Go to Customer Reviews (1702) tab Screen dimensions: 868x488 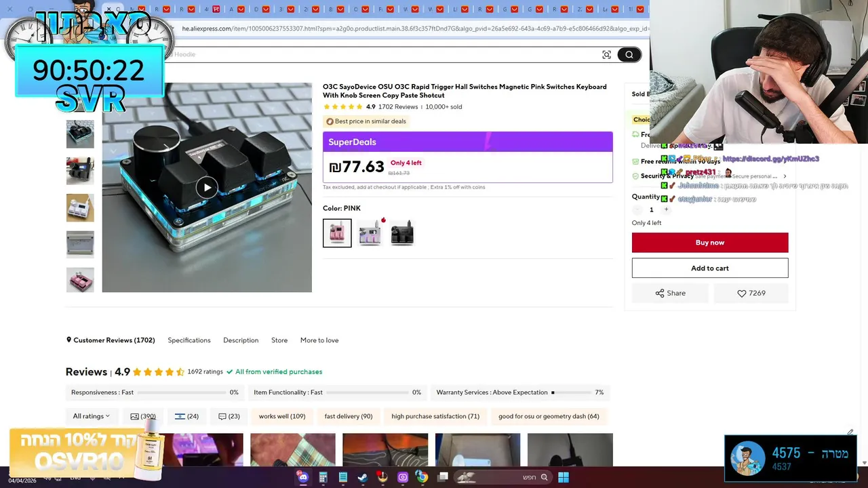point(111,340)
